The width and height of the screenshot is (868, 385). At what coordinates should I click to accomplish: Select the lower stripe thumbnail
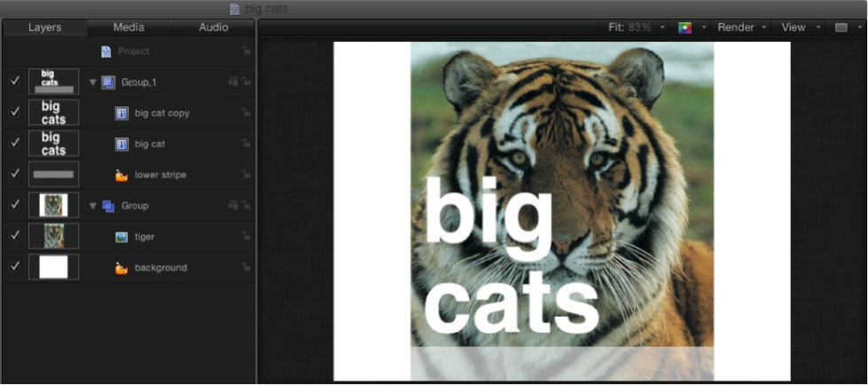(54, 175)
